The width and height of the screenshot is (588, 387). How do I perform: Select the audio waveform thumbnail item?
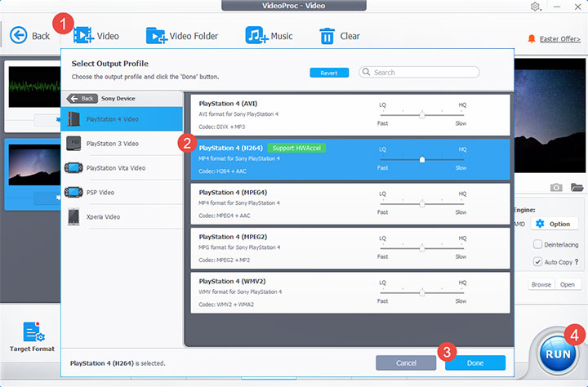point(34,87)
